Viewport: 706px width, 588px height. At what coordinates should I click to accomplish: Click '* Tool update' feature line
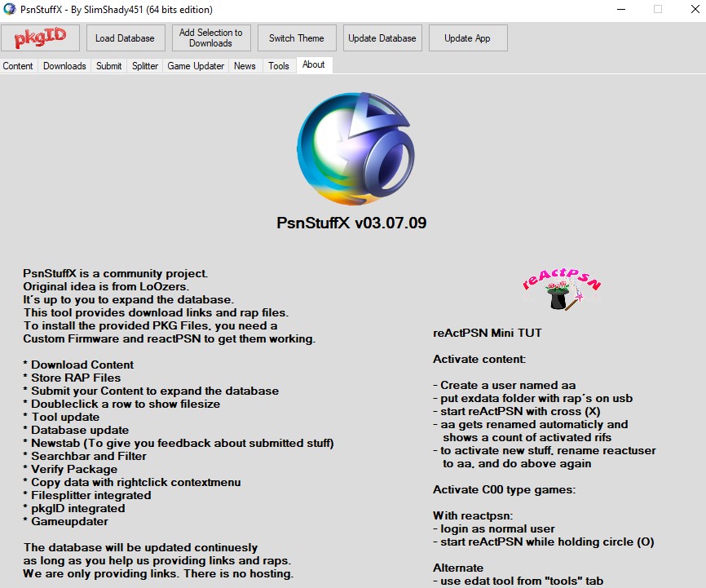(61, 417)
